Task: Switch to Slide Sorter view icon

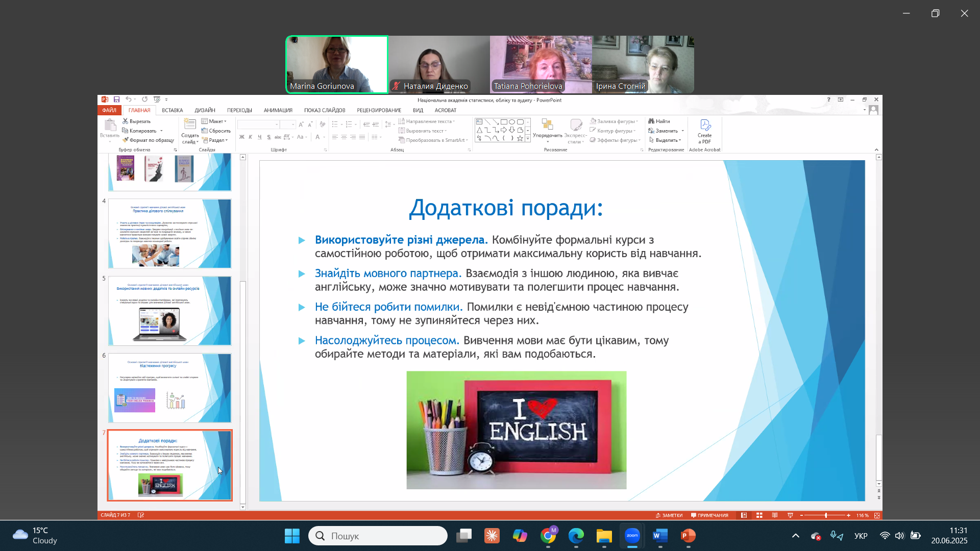Action: 759,515
